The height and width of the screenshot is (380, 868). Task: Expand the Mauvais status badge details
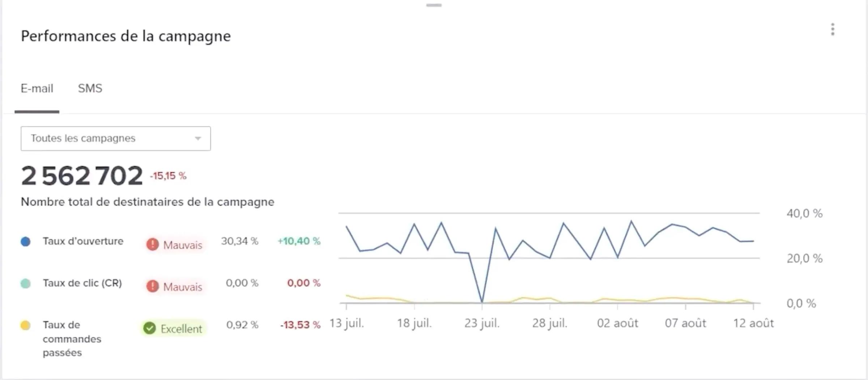[175, 245]
